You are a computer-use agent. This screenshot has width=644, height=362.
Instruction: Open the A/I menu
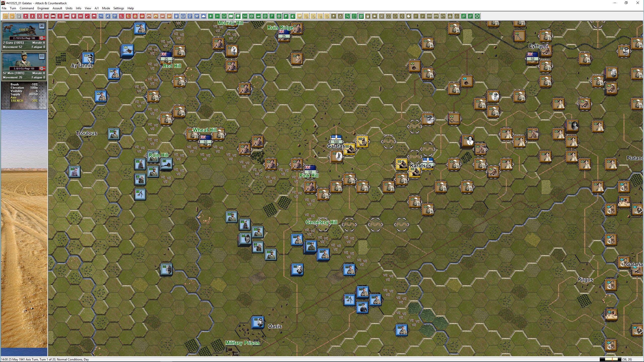click(97, 8)
